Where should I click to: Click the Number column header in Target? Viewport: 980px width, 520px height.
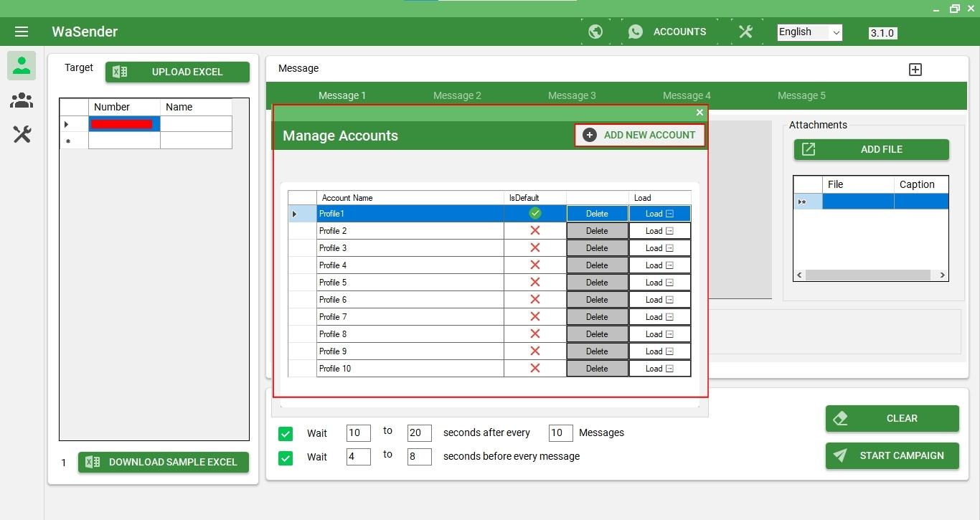(124, 107)
